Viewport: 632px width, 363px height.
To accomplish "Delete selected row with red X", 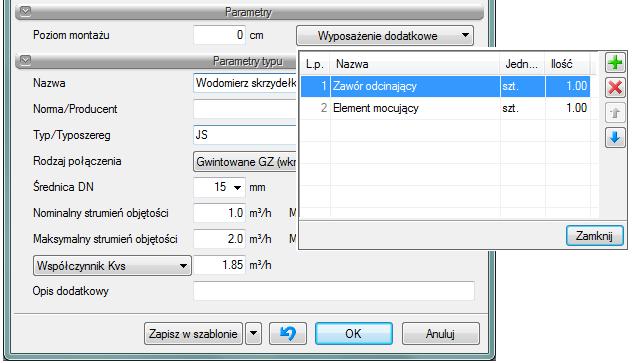I will (615, 88).
